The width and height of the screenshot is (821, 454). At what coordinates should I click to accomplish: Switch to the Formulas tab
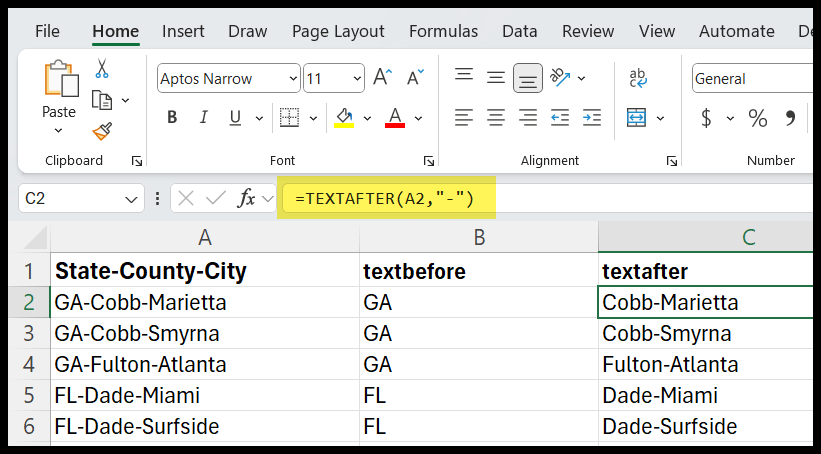coord(443,31)
